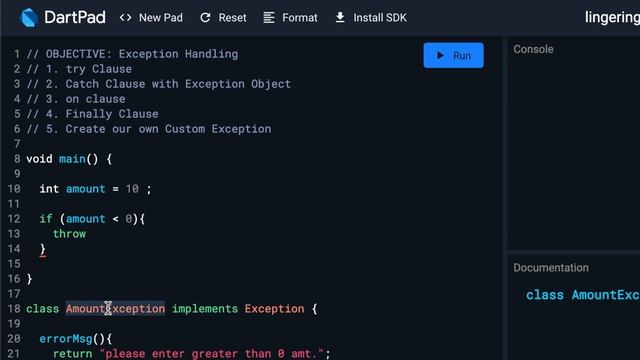This screenshot has height=360, width=640.
Task: Click the 'Create our own Custom Exception' comment
Action: 168,129
